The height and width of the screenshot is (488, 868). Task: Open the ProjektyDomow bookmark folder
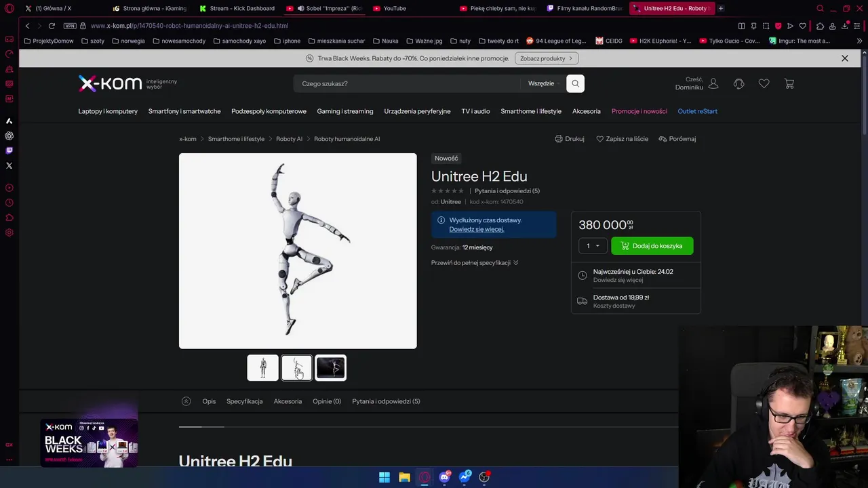pos(48,41)
